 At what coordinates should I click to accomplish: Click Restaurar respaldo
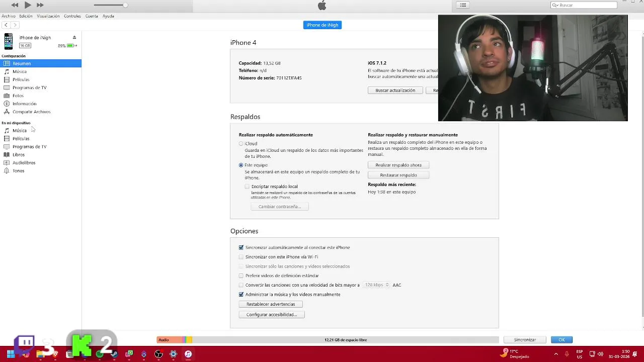pos(398,175)
